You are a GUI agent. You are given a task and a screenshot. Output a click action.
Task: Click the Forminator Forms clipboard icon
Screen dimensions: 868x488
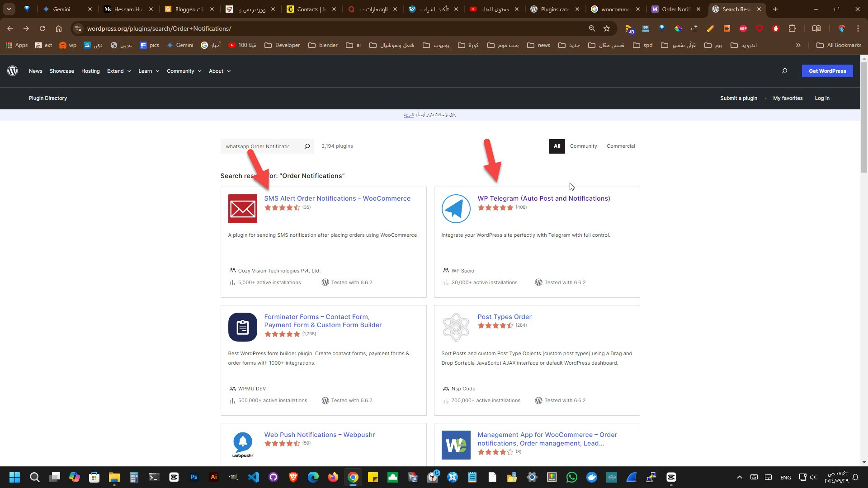pos(242,327)
